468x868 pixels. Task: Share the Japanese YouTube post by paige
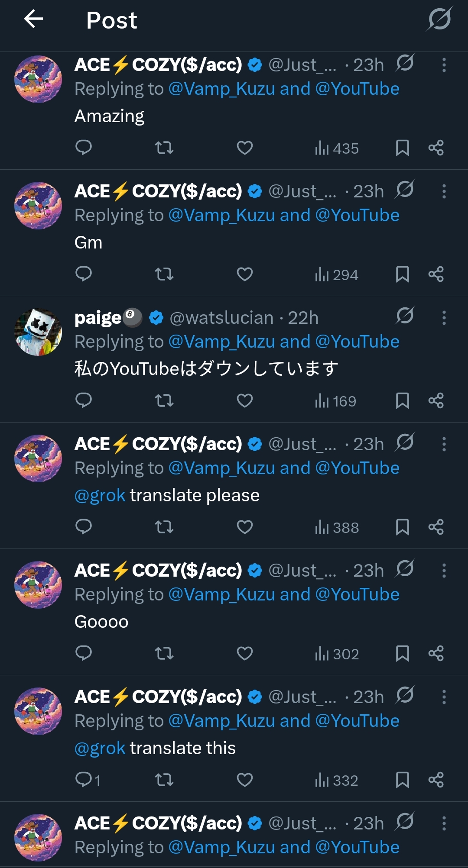click(436, 401)
